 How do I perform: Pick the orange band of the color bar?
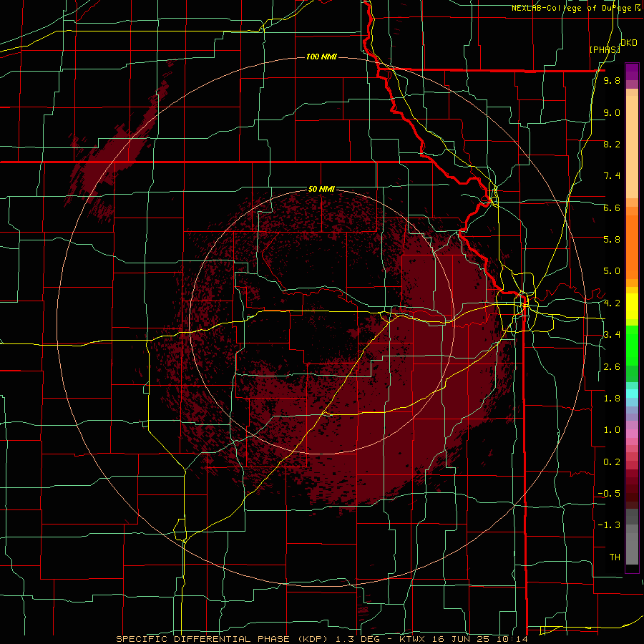point(632,247)
